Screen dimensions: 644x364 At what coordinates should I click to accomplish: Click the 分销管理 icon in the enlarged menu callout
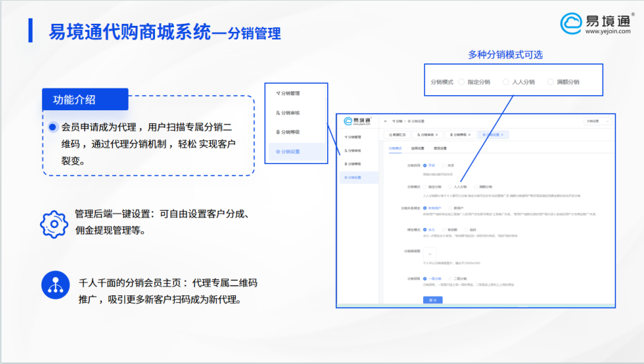pyautogui.click(x=278, y=93)
